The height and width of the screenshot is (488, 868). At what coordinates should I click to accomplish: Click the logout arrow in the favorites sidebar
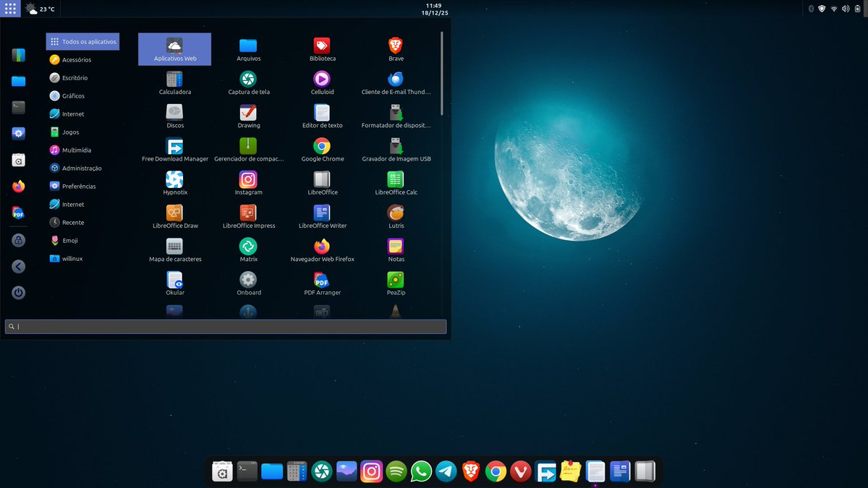pyautogui.click(x=19, y=267)
